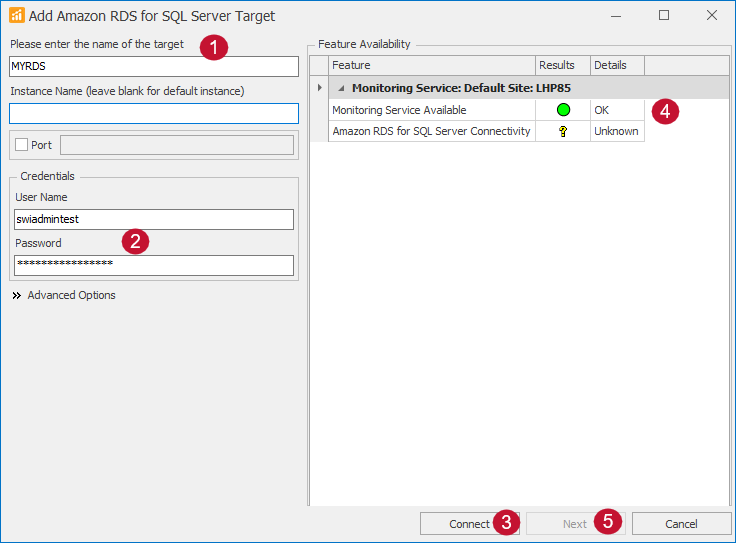Maximize the Add Amazon RDS Target window
Image resolution: width=736 pixels, height=543 pixels.
(x=664, y=15)
